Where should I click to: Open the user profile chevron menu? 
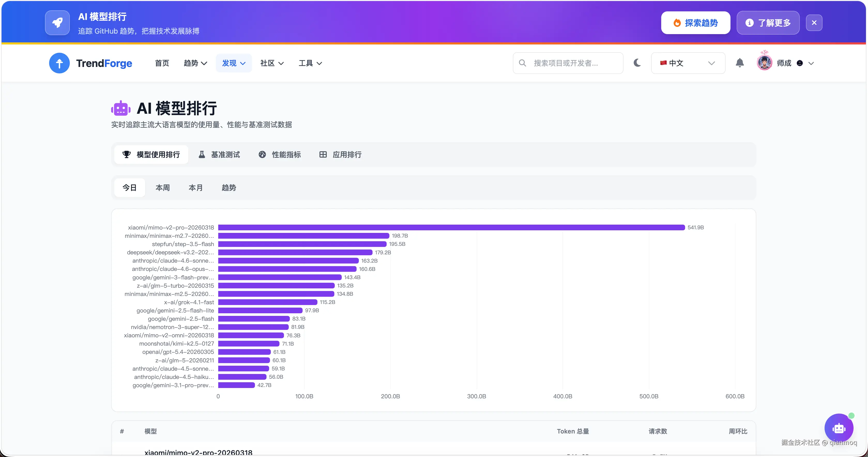pyautogui.click(x=812, y=63)
